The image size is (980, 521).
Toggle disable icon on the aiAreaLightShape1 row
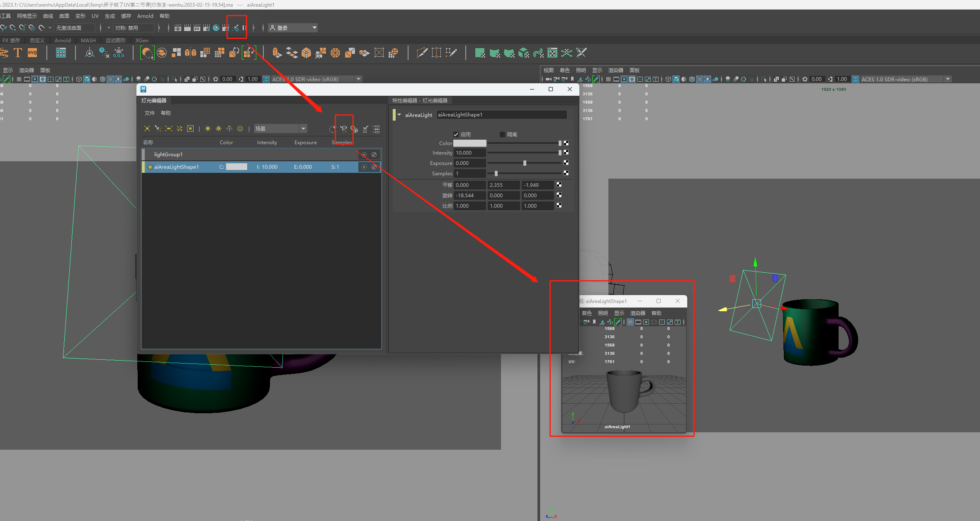374,167
